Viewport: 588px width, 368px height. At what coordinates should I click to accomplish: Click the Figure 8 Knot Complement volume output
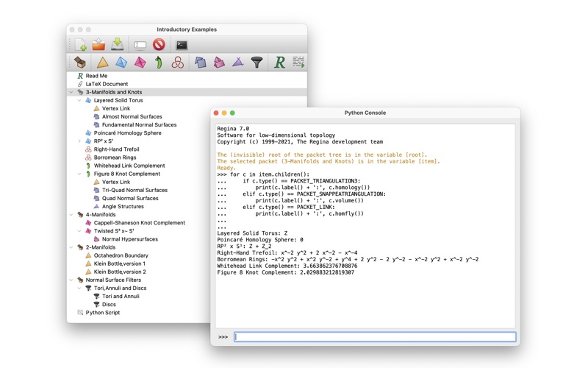click(x=285, y=272)
